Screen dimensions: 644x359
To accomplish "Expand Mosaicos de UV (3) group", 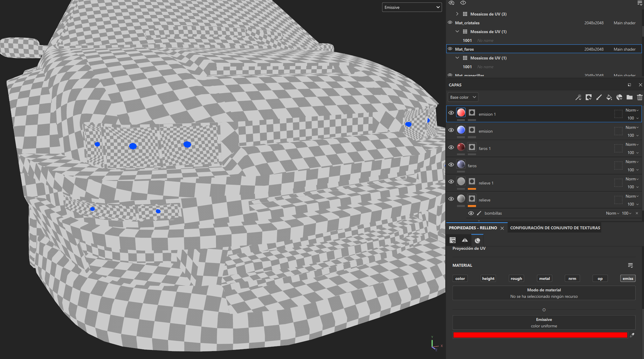I will click(457, 14).
